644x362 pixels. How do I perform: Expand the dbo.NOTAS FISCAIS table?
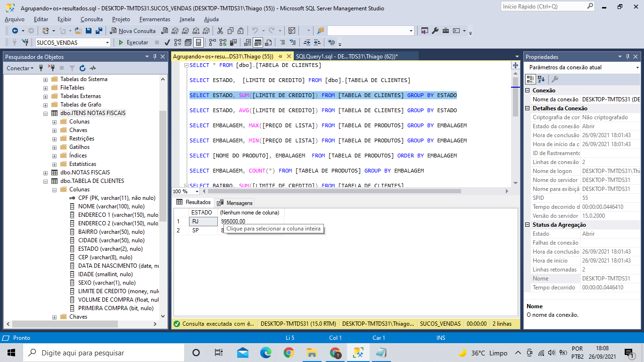pos(46,173)
